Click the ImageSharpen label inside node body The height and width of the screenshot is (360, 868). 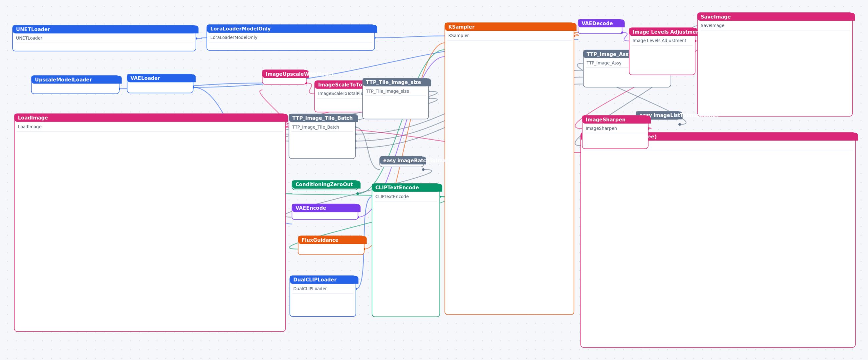601,128
